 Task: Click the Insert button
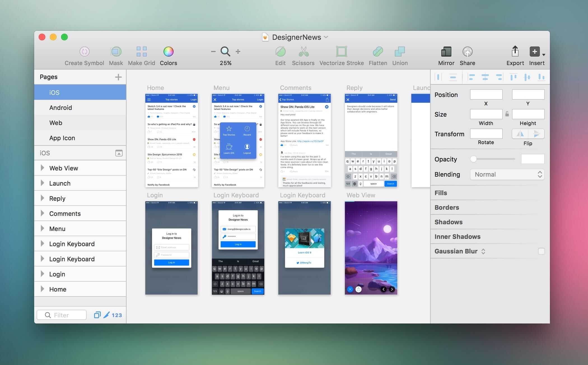coord(536,55)
